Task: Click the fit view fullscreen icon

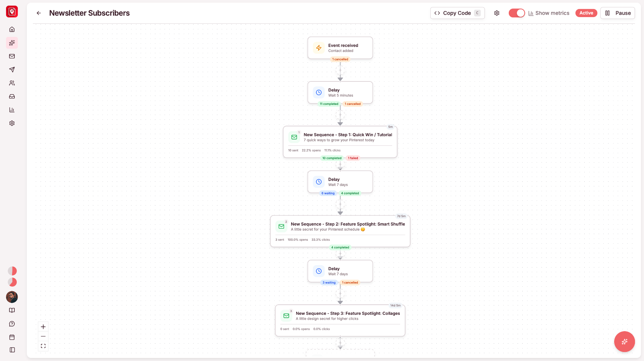Action: 43,346
